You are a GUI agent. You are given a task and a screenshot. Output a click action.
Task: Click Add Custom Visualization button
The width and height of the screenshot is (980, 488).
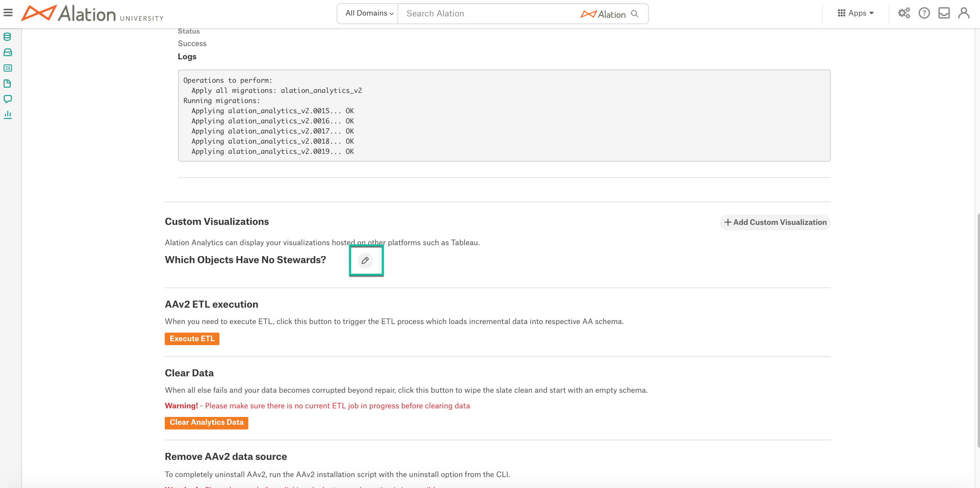pyautogui.click(x=775, y=222)
